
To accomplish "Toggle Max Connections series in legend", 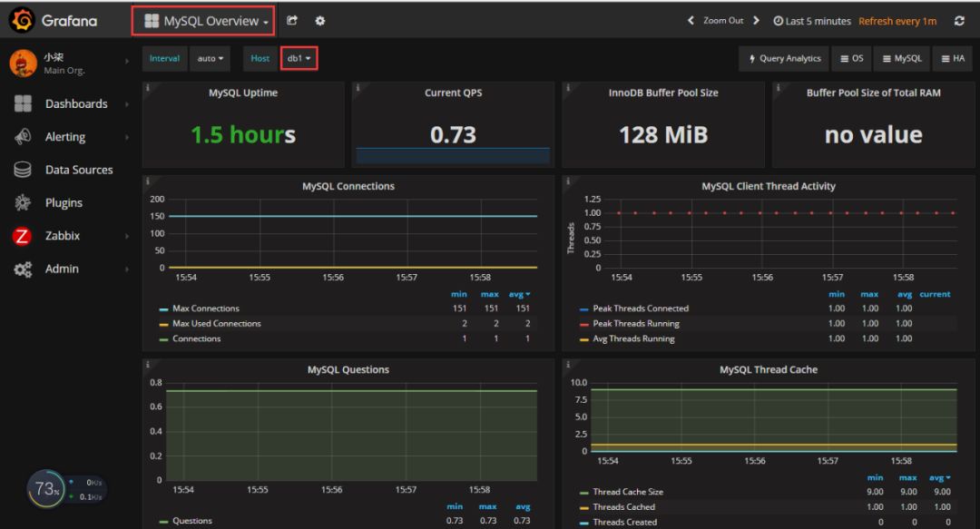I will coord(205,309).
